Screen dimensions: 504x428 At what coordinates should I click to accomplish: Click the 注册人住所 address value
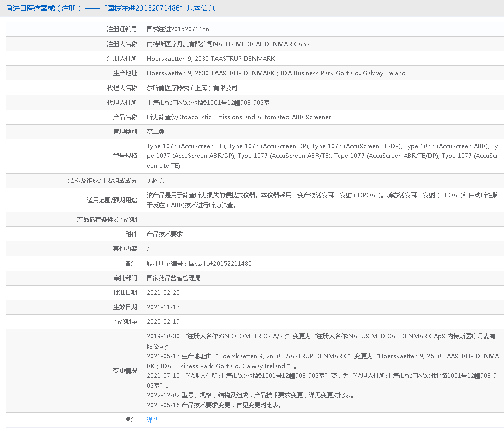[210, 59]
